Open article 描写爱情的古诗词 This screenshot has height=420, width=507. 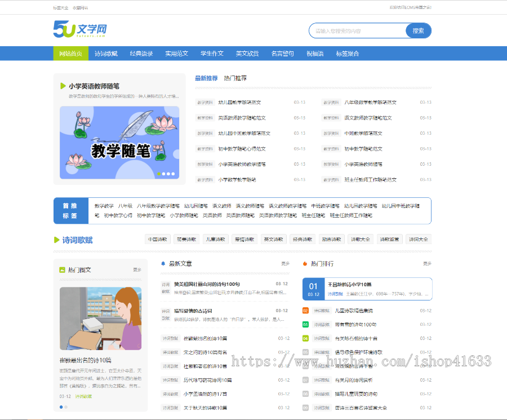(193, 311)
